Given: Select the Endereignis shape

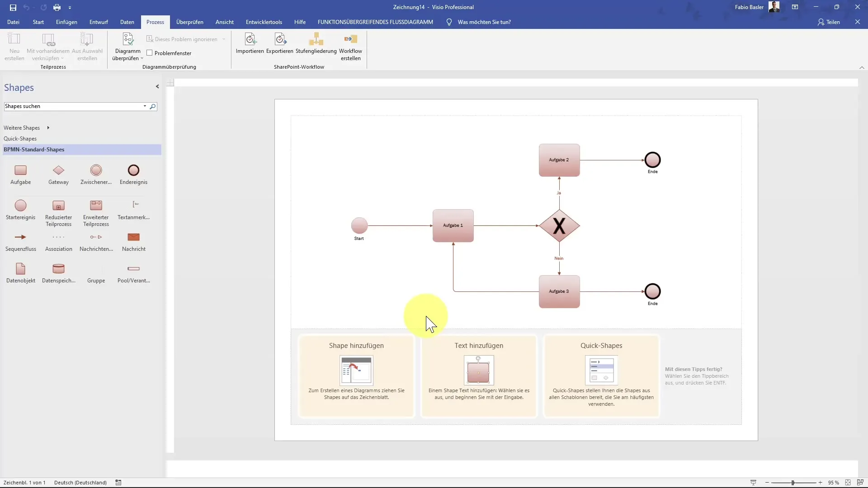Looking at the screenshot, I should tap(133, 174).
